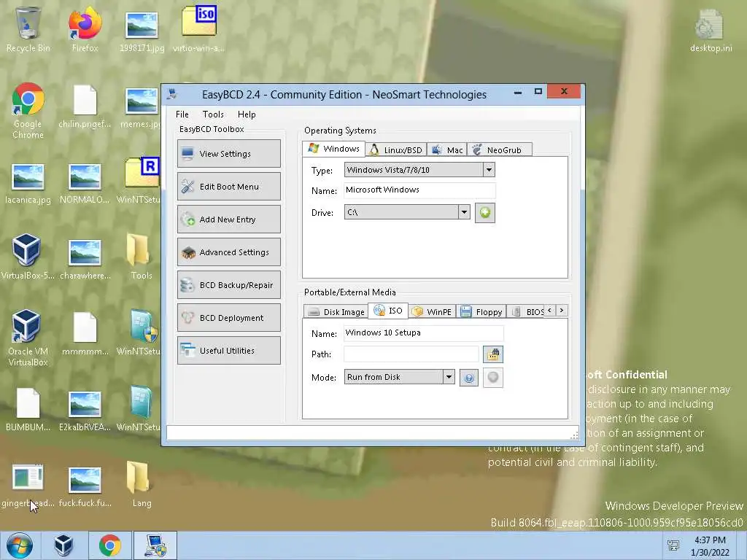The width and height of the screenshot is (747, 560).
Task: Switch to the Disk Image tab
Action: 336,312
